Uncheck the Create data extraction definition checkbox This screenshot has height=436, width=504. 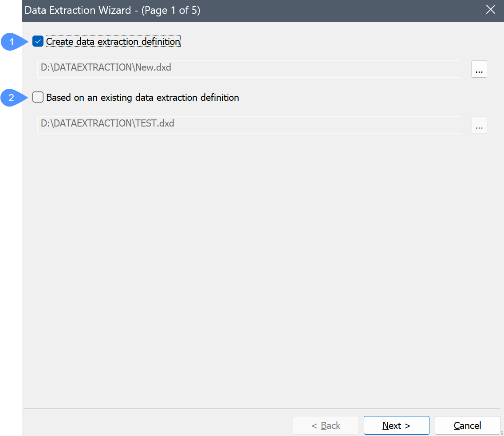click(x=38, y=42)
